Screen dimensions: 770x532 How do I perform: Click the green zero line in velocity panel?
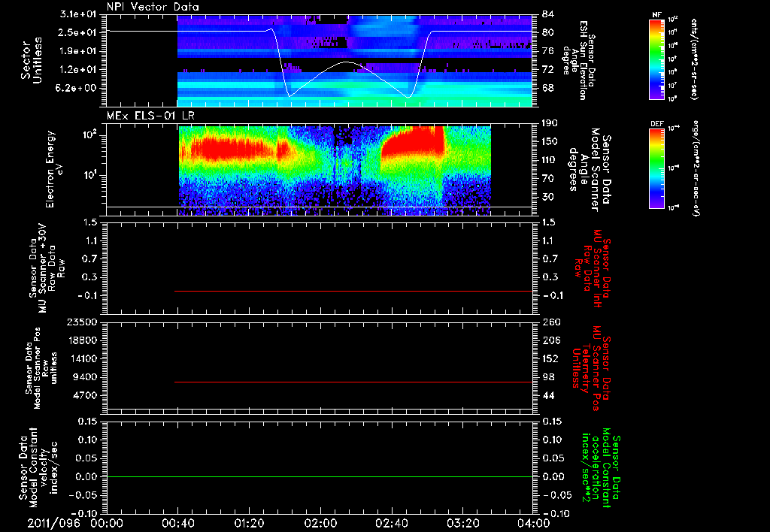(x=319, y=476)
